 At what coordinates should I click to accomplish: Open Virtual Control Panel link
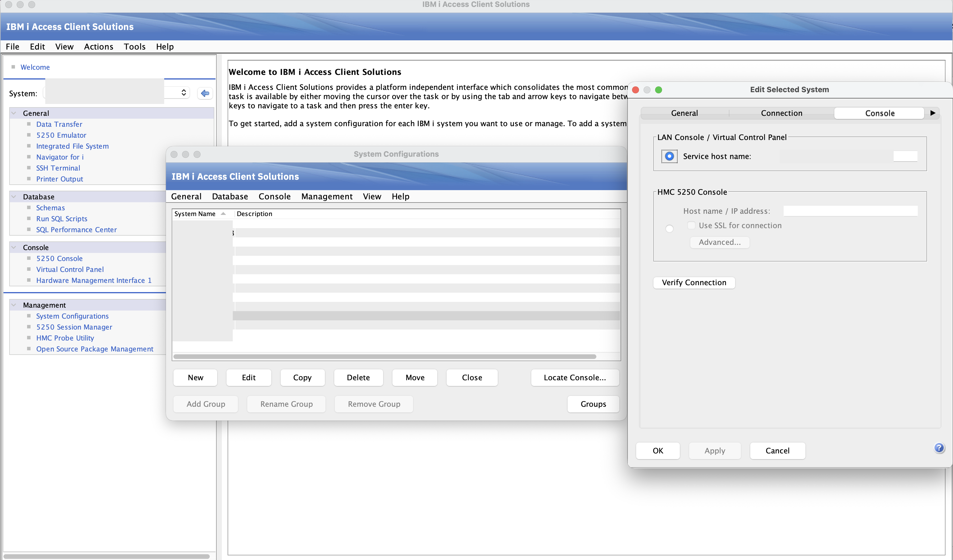tap(70, 269)
